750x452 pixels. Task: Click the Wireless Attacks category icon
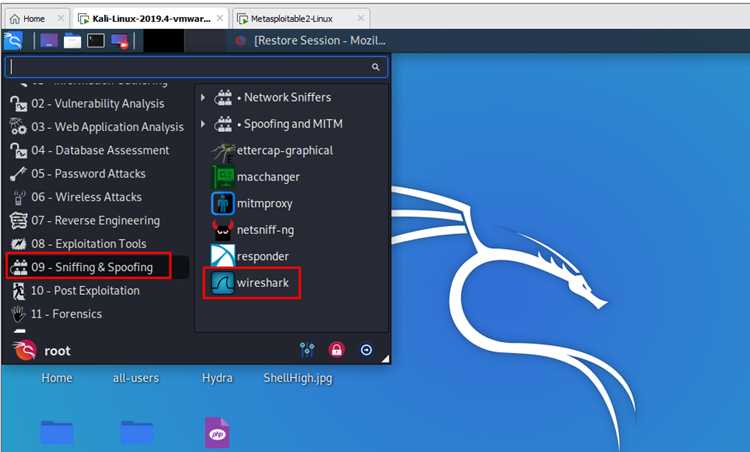pyautogui.click(x=19, y=197)
